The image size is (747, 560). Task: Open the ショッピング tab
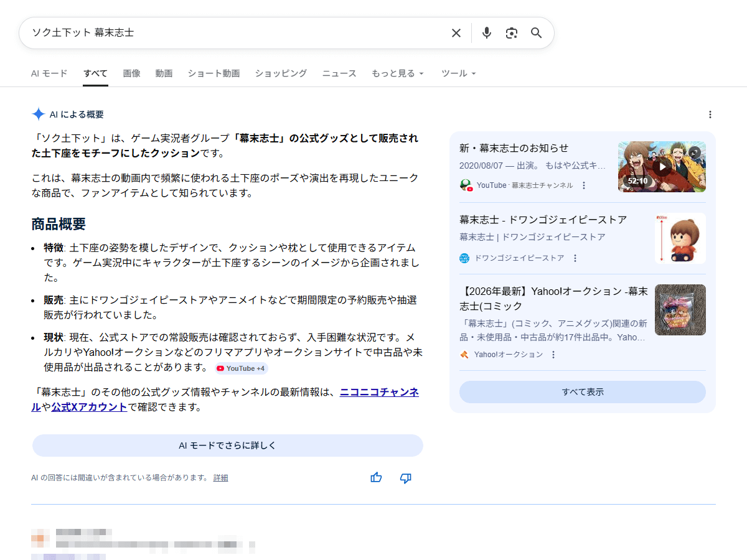[281, 73]
